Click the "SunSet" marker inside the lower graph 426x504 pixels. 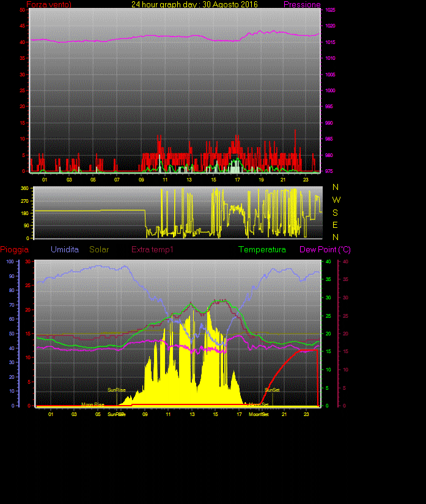click(x=272, y=390)
